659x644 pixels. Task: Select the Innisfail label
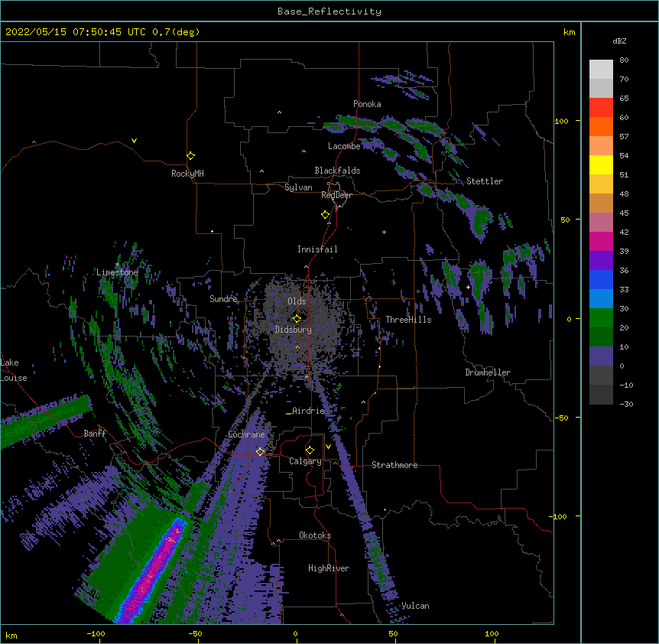[317, 249]
